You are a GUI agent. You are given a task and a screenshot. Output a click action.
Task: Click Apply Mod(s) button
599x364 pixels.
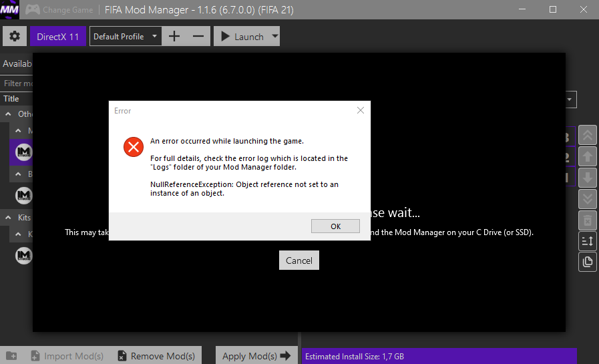click(x=256, y=356)
